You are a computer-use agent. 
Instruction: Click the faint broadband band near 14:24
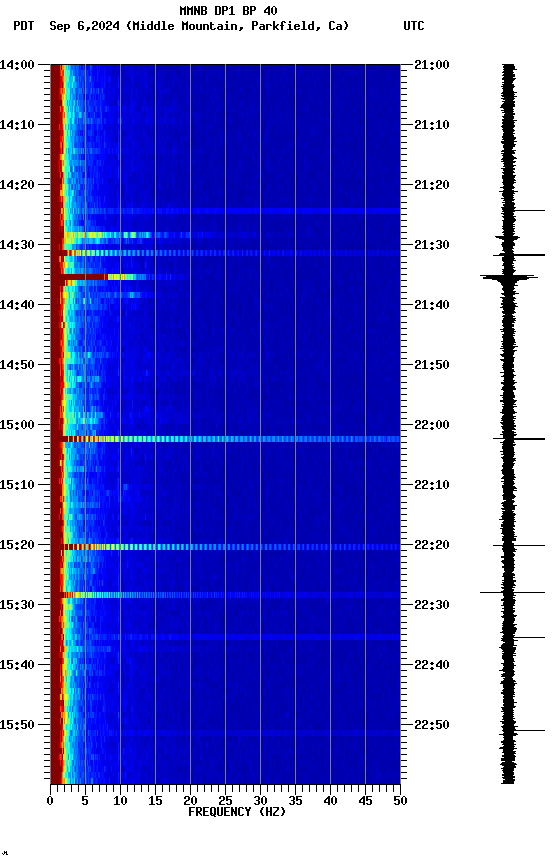pos(225,211)
